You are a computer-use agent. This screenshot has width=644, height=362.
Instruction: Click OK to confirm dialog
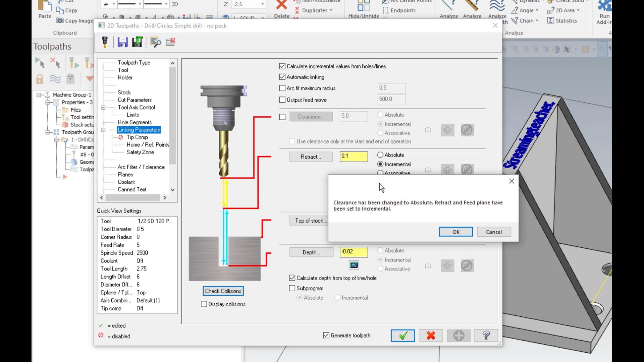click(456, 232)
